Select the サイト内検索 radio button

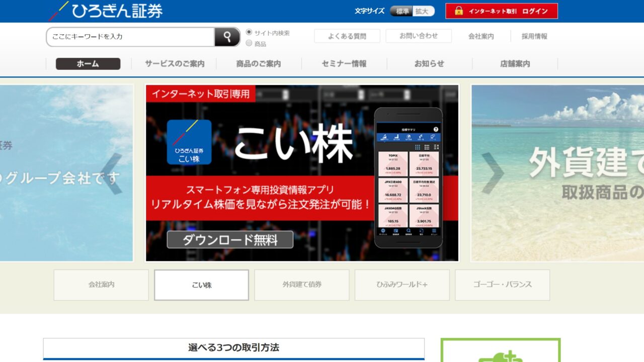tap(249, 33)
